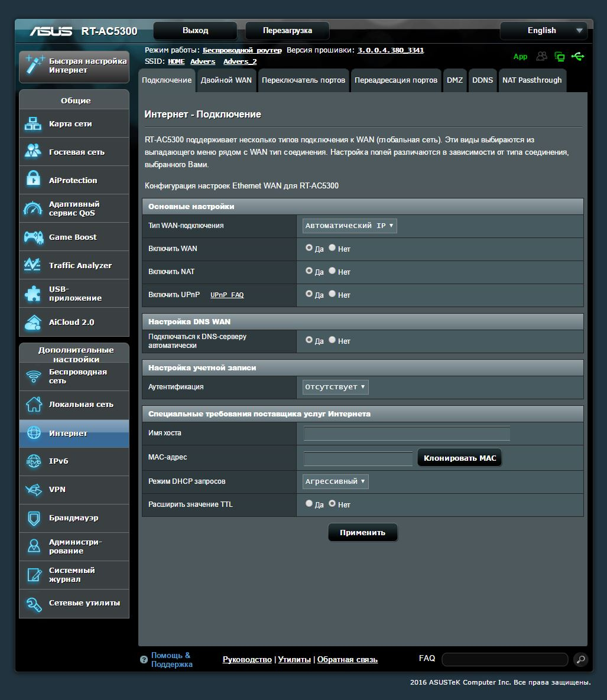
Task: Open the Тип WAN-подключения dropdown
Action: click(349, 226)
